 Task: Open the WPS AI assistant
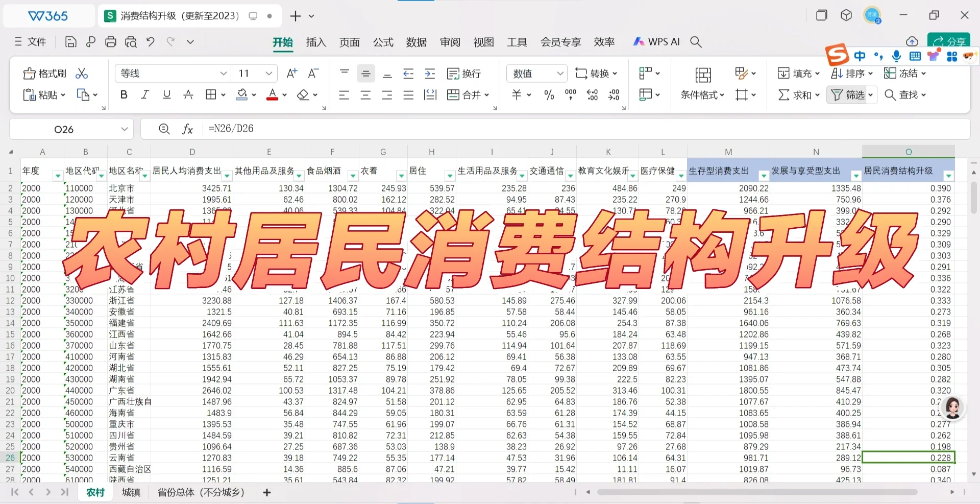pos(656,42)
